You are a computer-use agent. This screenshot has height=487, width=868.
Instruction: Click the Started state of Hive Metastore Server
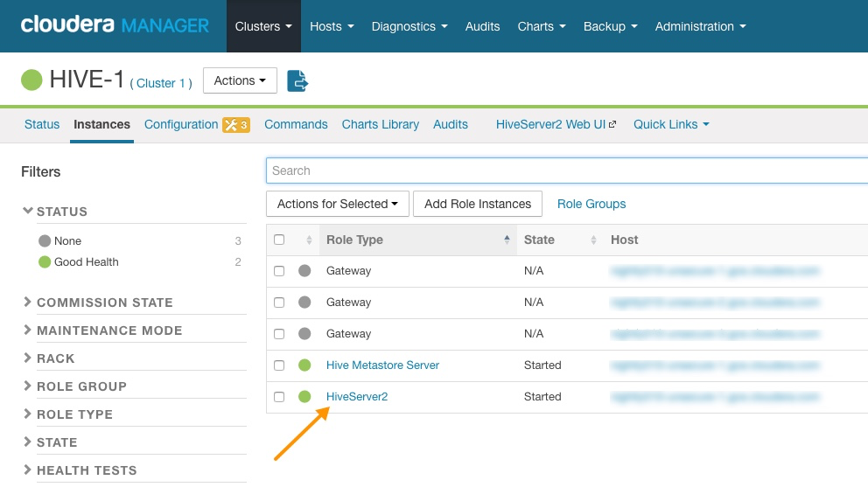[542, 365]
